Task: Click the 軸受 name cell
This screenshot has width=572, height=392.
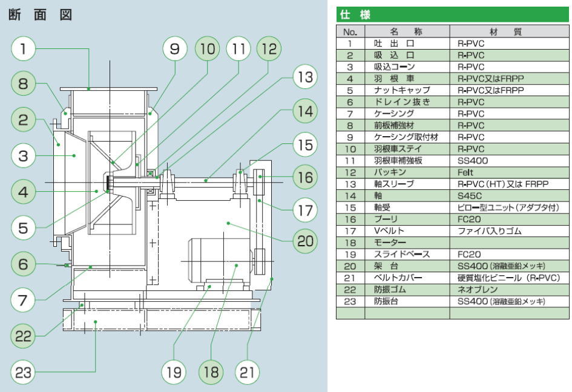Action: coord(407,207)
